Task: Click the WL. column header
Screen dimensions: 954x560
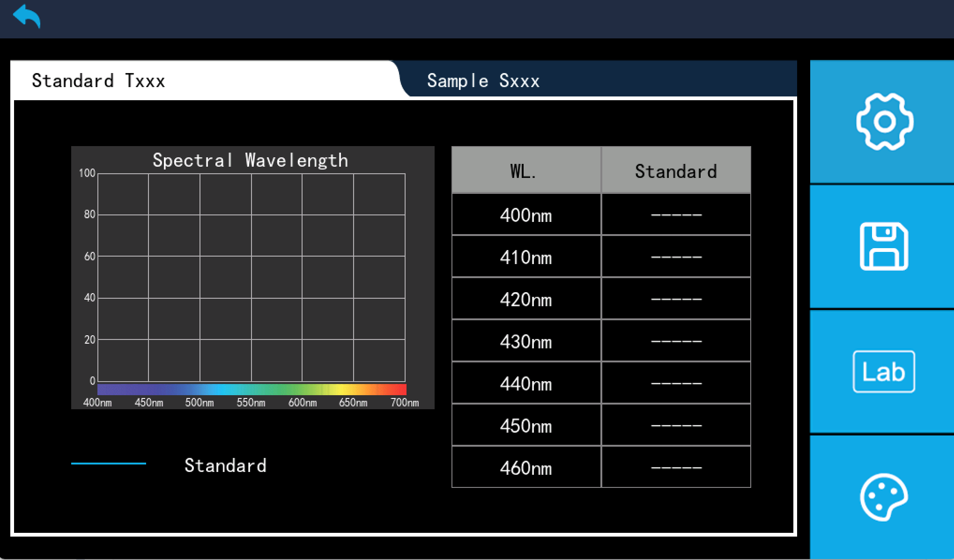Action: (525, 171)
